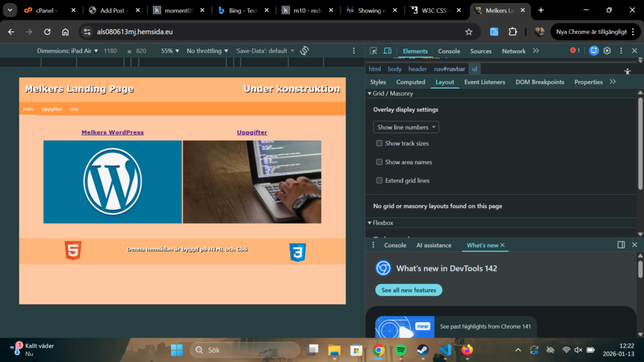Switch to the Computed tab
644x362 pixels.
411,82
